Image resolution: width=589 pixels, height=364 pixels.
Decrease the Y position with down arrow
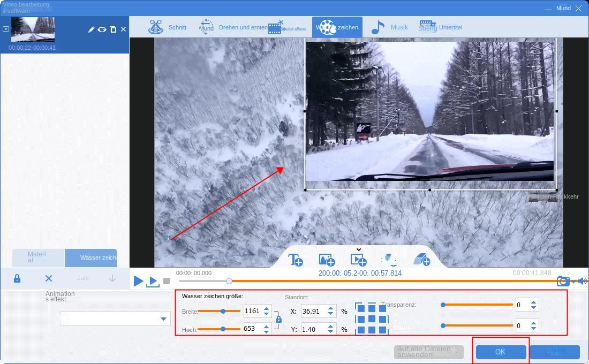(x=330, y=332)
